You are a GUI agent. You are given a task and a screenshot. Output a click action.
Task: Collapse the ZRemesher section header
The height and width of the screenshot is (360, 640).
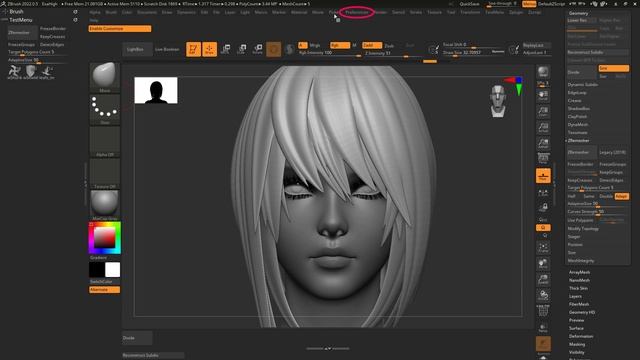click(578, 140)
